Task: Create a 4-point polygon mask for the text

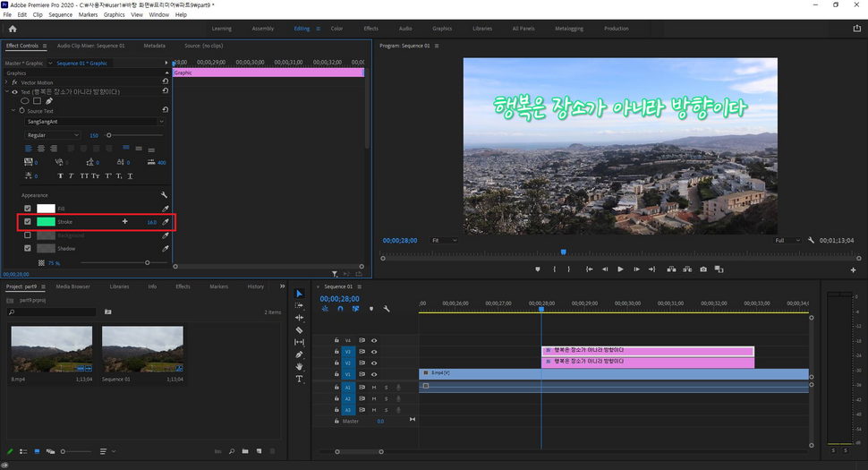Action: click(37, 101)
